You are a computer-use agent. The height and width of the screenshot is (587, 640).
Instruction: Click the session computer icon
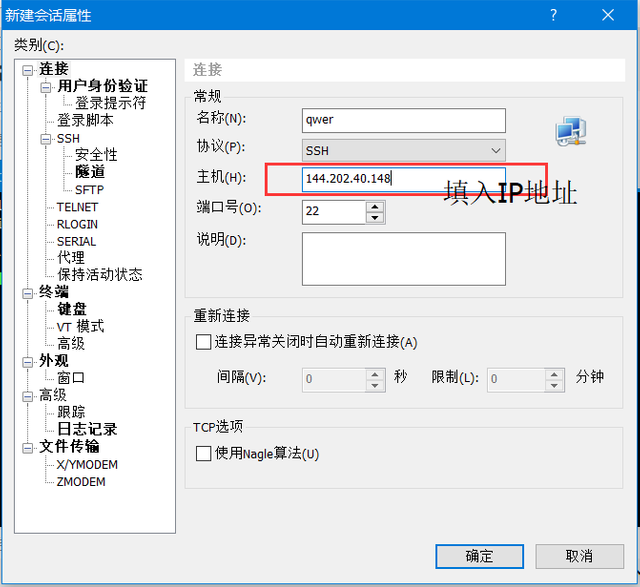[x=571, y=131]
